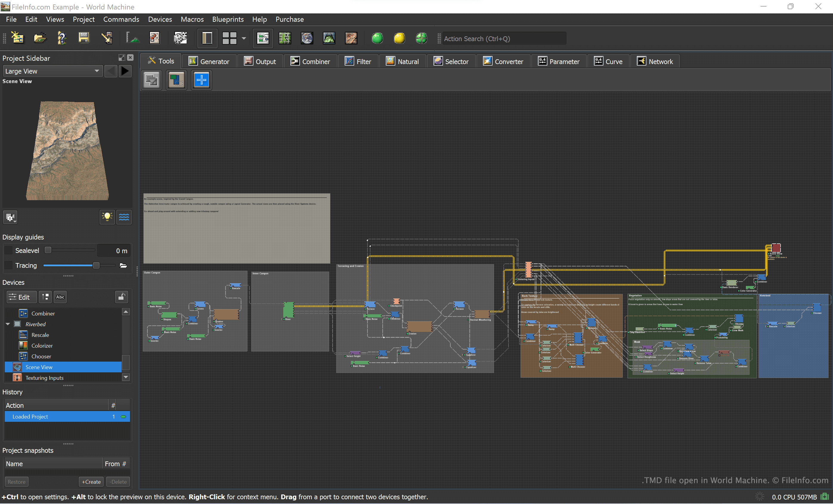The width and height of the screenshot is (833, 504).
Task: Open the tracing image folder icon
Action: 123,265
